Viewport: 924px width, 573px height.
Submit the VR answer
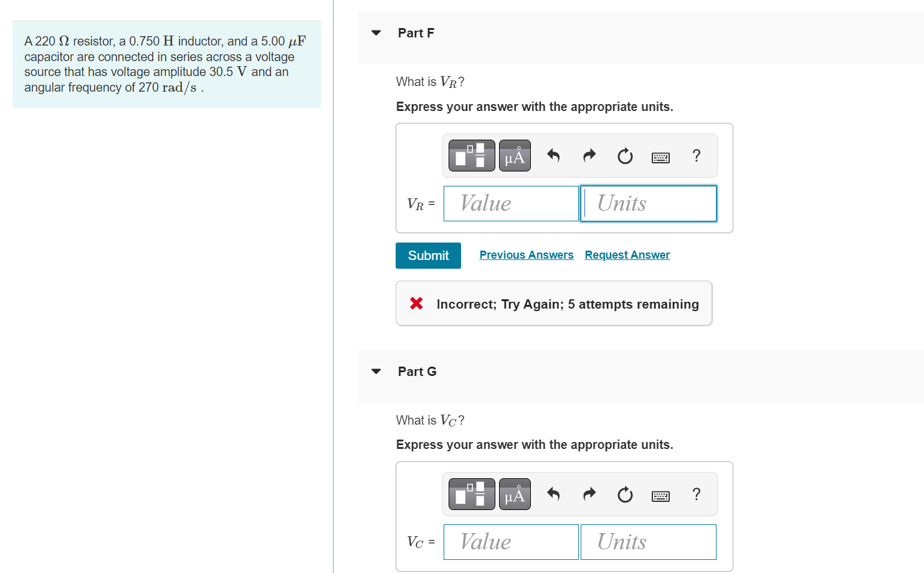(x=428, y=256)
